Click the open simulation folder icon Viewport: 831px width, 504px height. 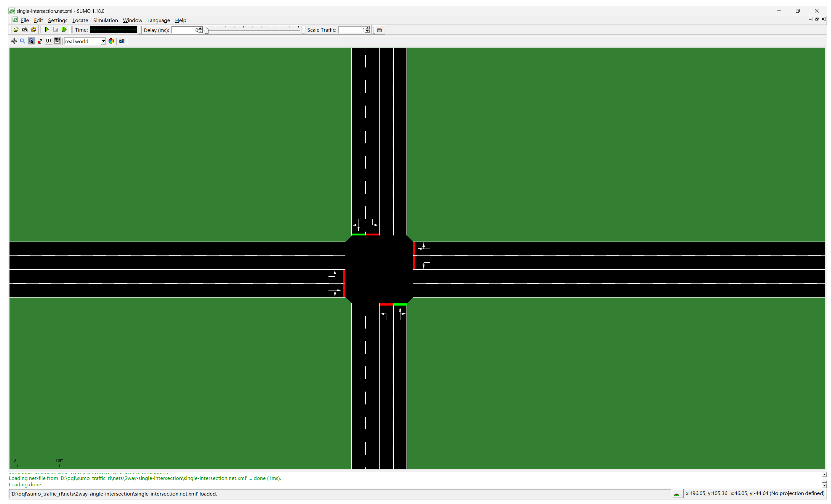pos(16,30)
